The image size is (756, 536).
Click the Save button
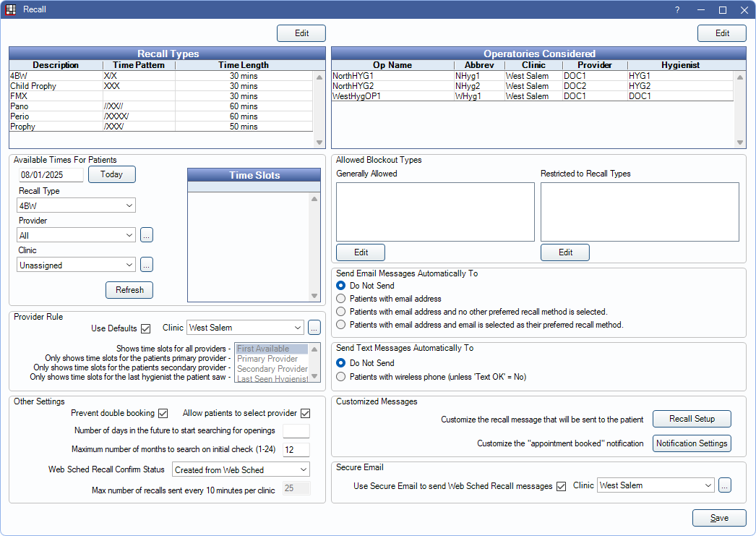point(719,518)
